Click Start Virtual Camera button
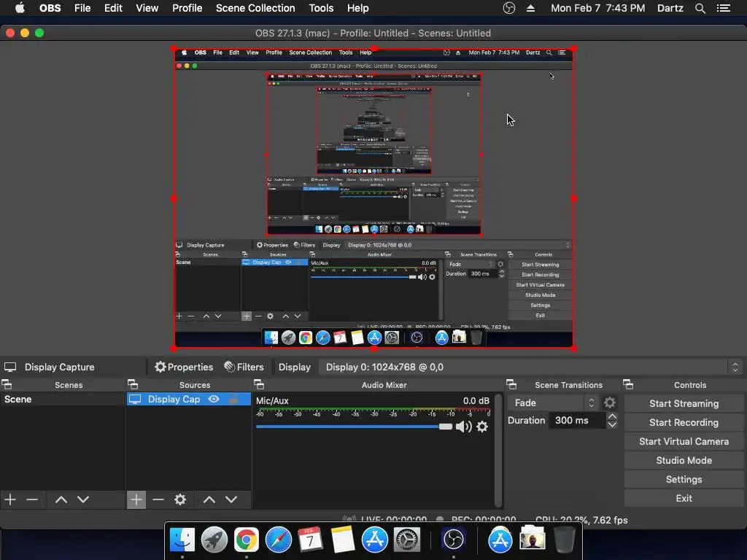The image size is (747, 560). pos(684,441)
